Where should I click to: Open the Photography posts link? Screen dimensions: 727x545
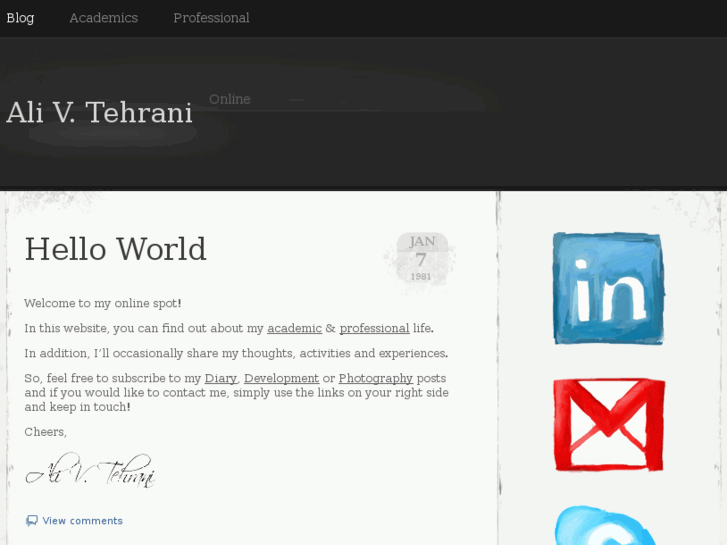(x=376, y=378)
